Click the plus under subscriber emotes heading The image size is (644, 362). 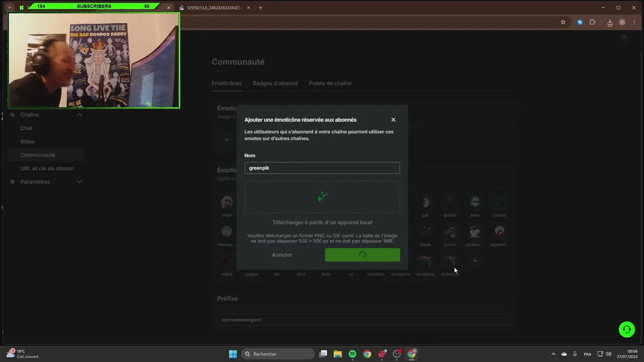pos(226,140)
